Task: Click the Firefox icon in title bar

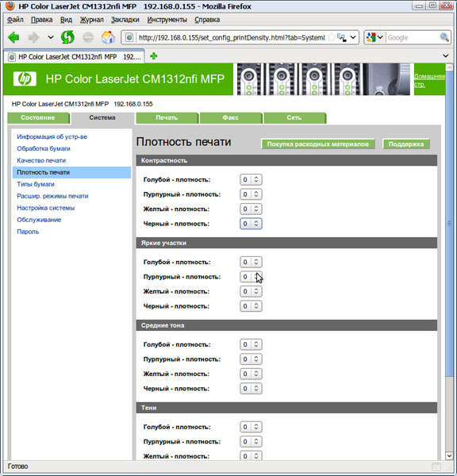Action: (10, 6)
